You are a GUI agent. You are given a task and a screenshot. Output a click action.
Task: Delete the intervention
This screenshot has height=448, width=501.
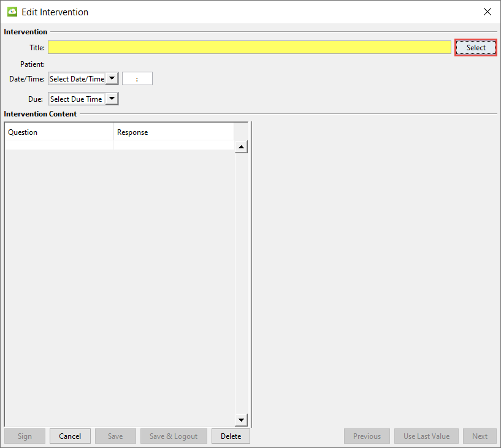[x=231, y=436]
